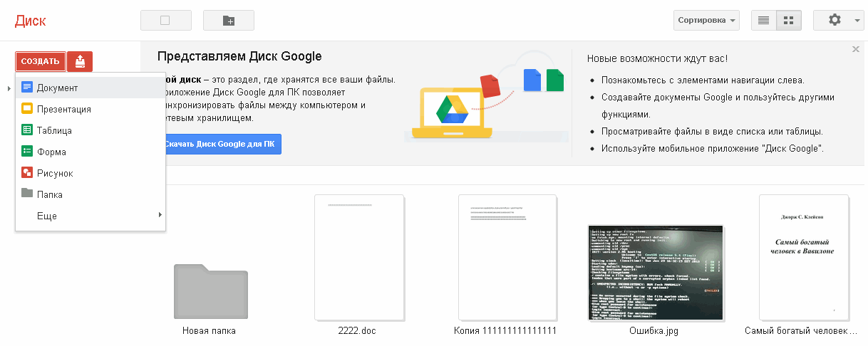Click the gray folder icon in the menu
Viewport: 868px width, 346px height.
click(27, 193)
